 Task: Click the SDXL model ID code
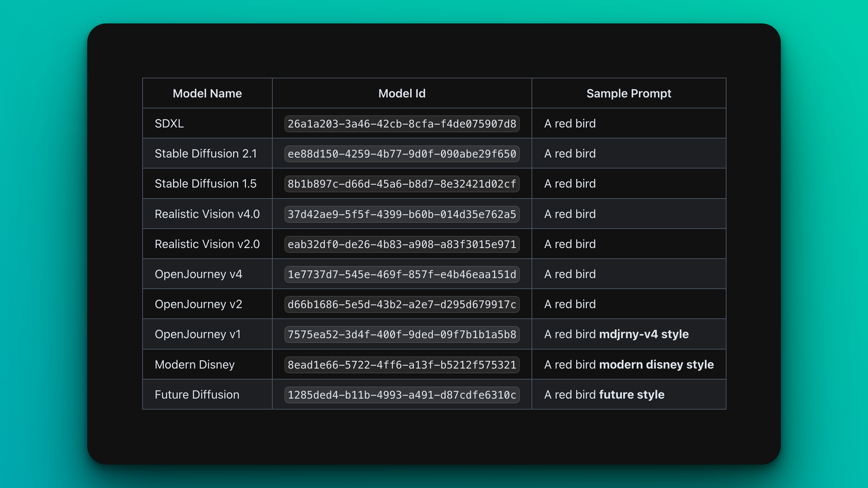[402, 124]
